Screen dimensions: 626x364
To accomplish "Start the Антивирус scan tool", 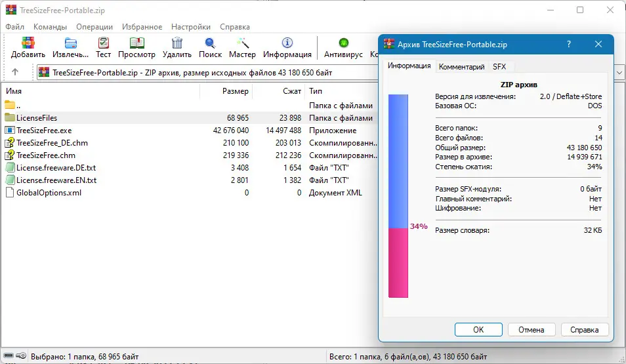I will (343, 43).
